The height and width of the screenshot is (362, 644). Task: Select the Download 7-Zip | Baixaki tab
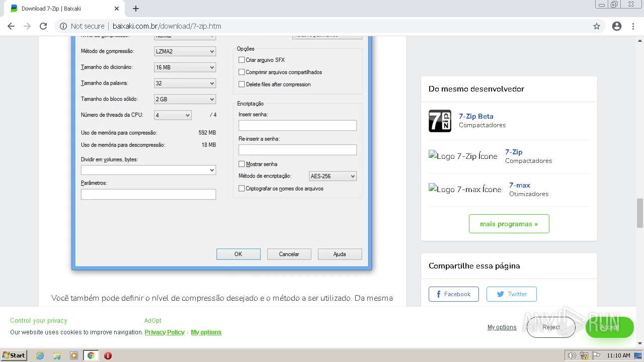tap(63, 9)
